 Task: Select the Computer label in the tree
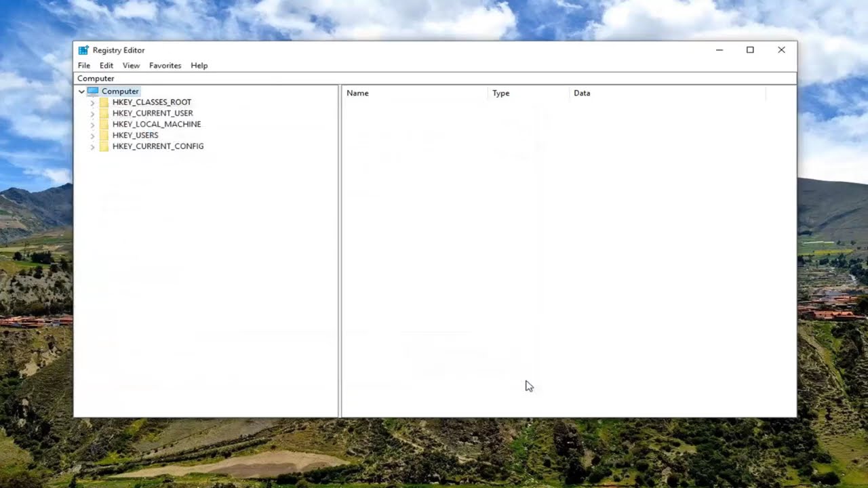pyautogui.click(x=120, y=91)
